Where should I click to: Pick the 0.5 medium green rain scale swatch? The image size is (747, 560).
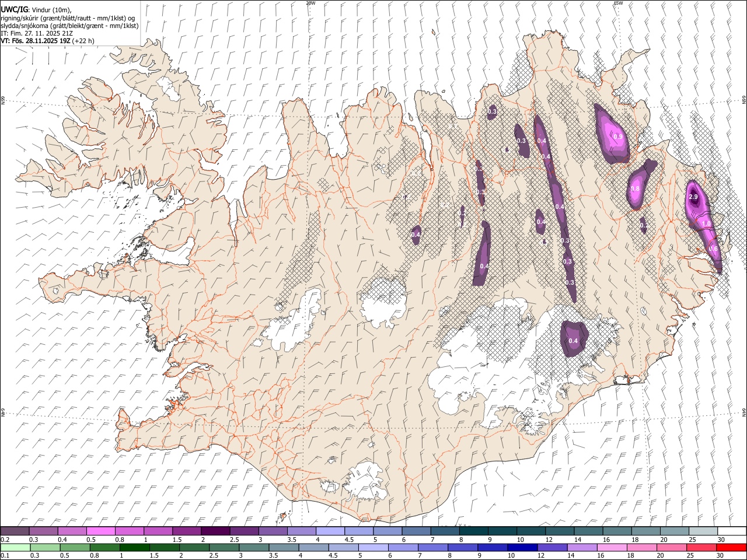[x=75, y=547]
